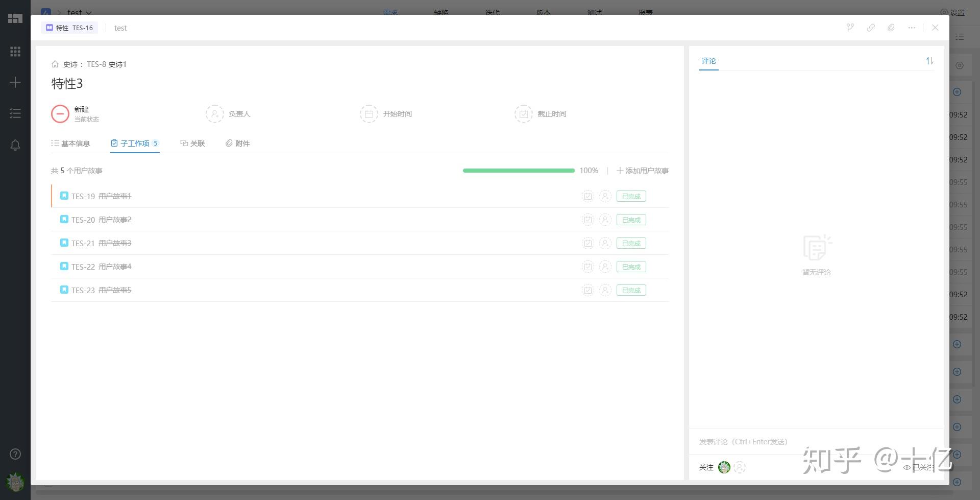The height and width of the screenshot is (500, 980).
Task: Toggle the 已关注 follow eye
Action: tap(919, 467)
